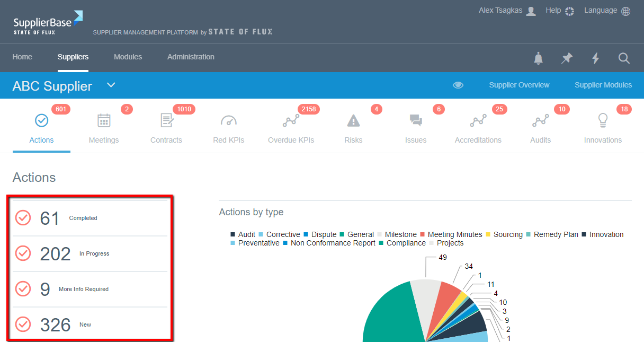Click the search magnifier icon

tap(624, 58)
